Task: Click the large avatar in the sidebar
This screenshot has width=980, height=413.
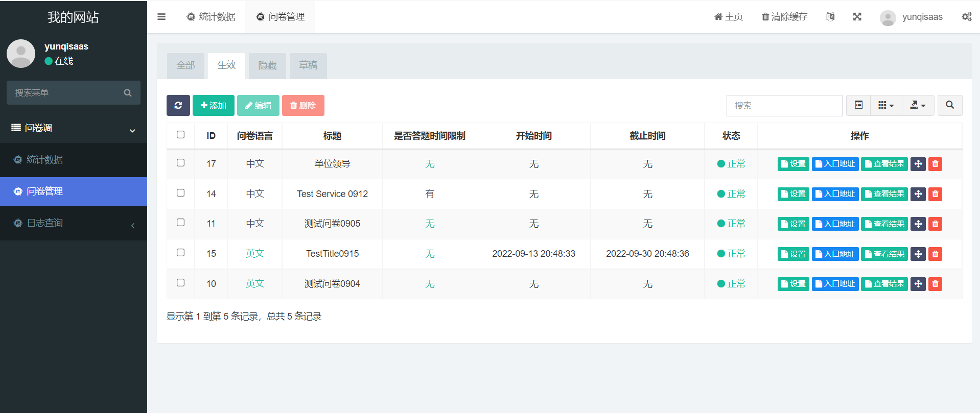Action: tap(21, 54)
